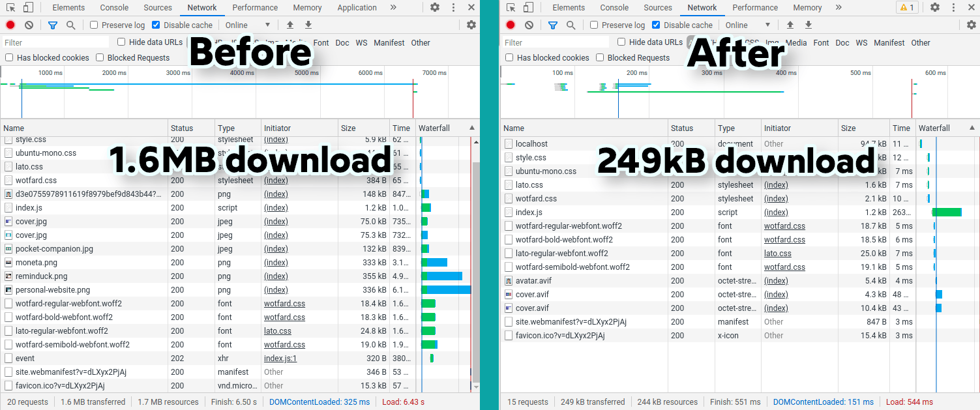Expand the hidden DevTools tabs chevron
The width and height of the screenshot is (980, 410).
[x=393, y=7]
